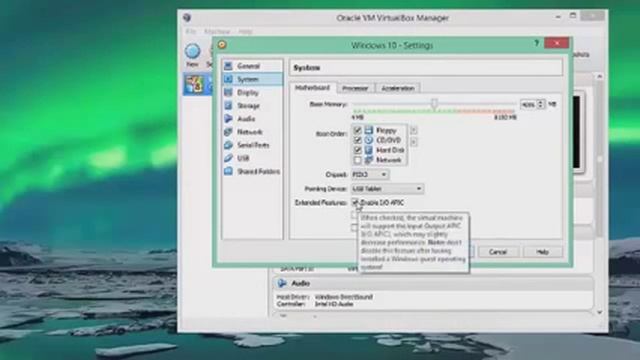Click the Audio section icon in Manager details
This screenshot has height=360, width=640.
point(282,283)
